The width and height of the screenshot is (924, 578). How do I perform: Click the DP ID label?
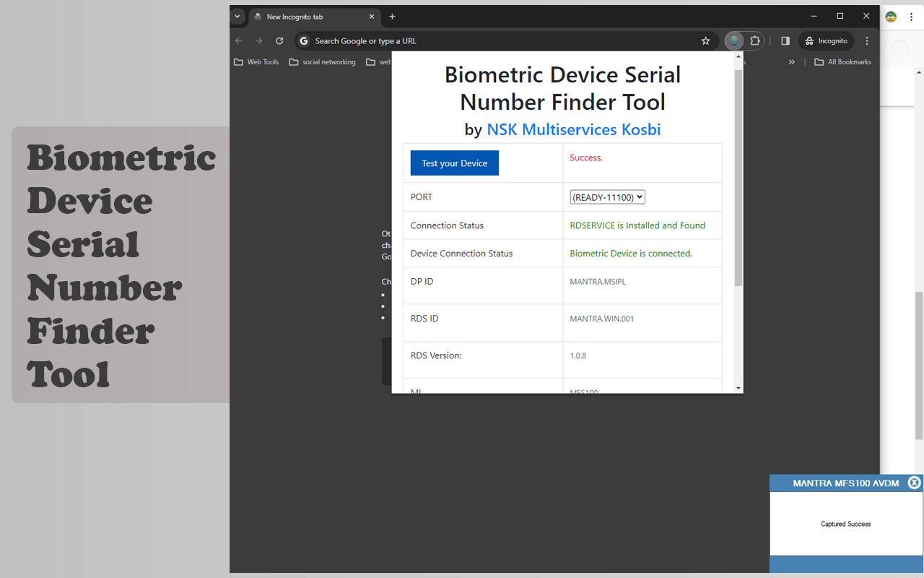coord(422,281)
